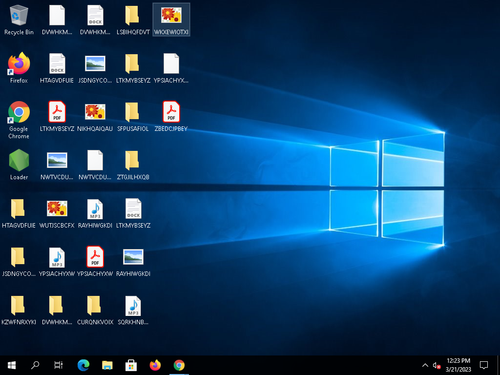
Task: Select the ZTGJILHXQB folder
Action: click(133, 165)
